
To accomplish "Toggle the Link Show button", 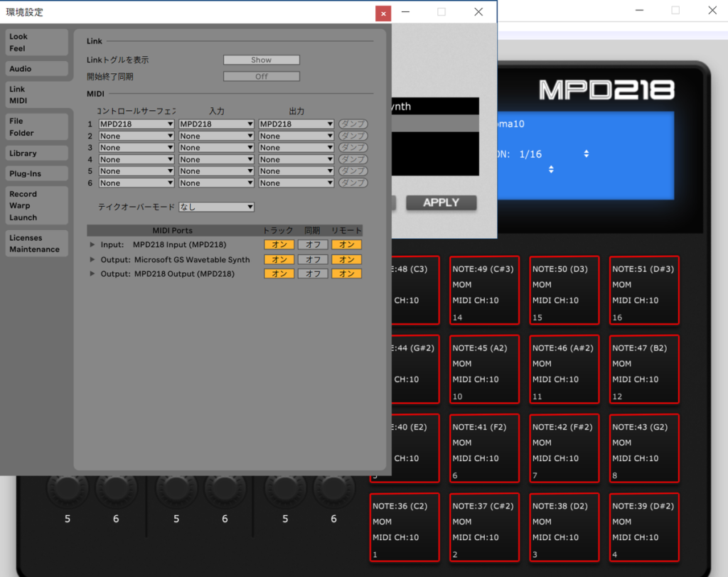I will 262,60.
